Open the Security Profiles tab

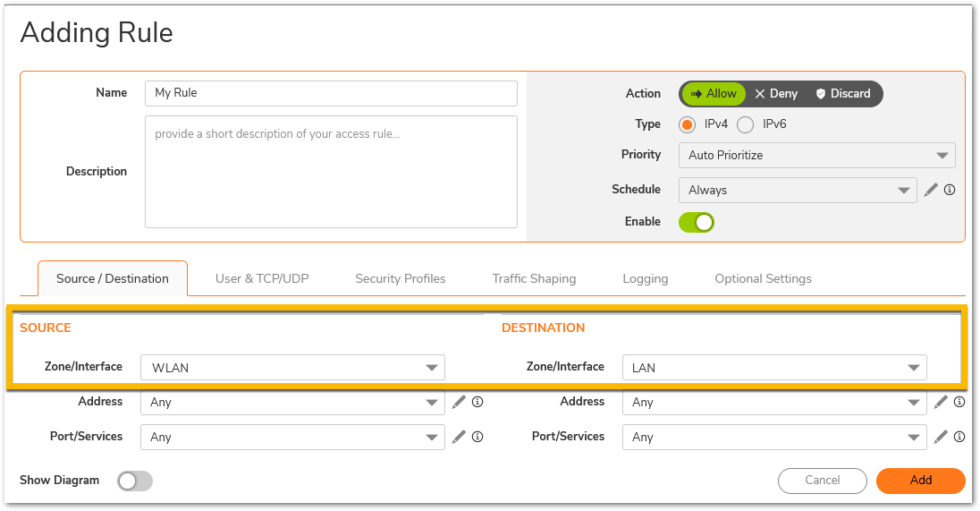(x=400, y=278)
